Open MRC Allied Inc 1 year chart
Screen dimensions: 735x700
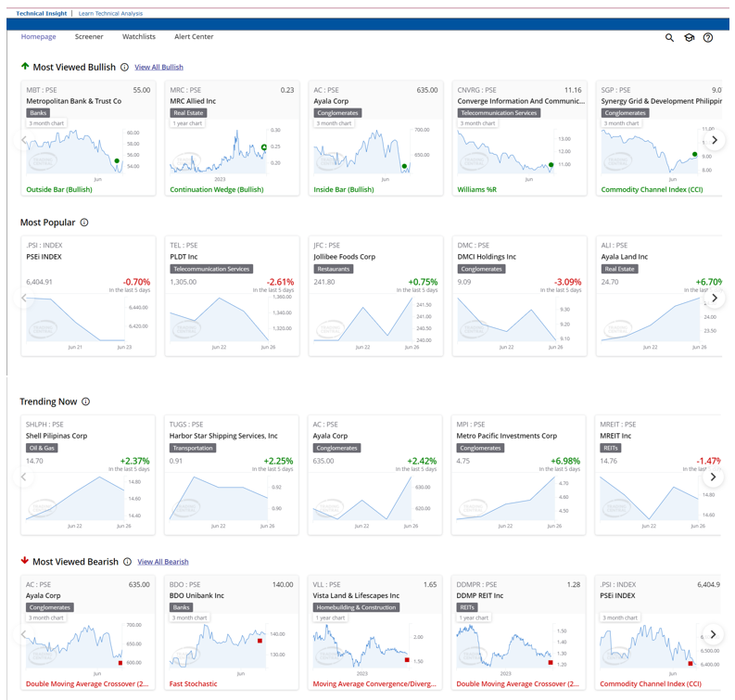point(218,152)
